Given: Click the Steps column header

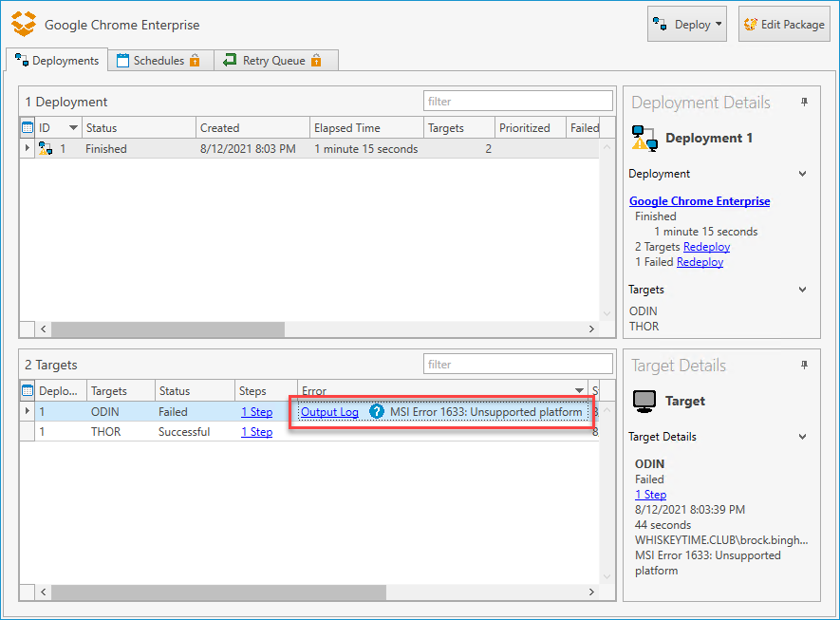Looking at the screenshot, I should 266,390.
